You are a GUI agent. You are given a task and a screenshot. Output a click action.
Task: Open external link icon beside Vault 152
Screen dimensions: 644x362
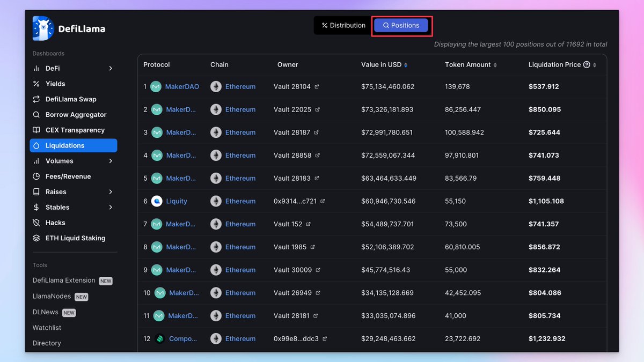tap(308, 224)
